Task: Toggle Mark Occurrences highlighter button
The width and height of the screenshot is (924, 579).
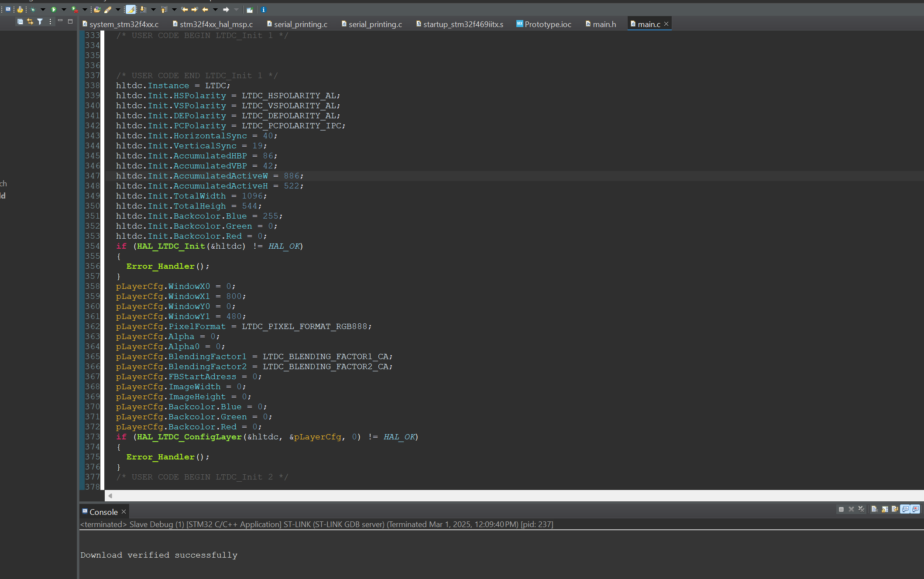Action: tap(131, 10)
